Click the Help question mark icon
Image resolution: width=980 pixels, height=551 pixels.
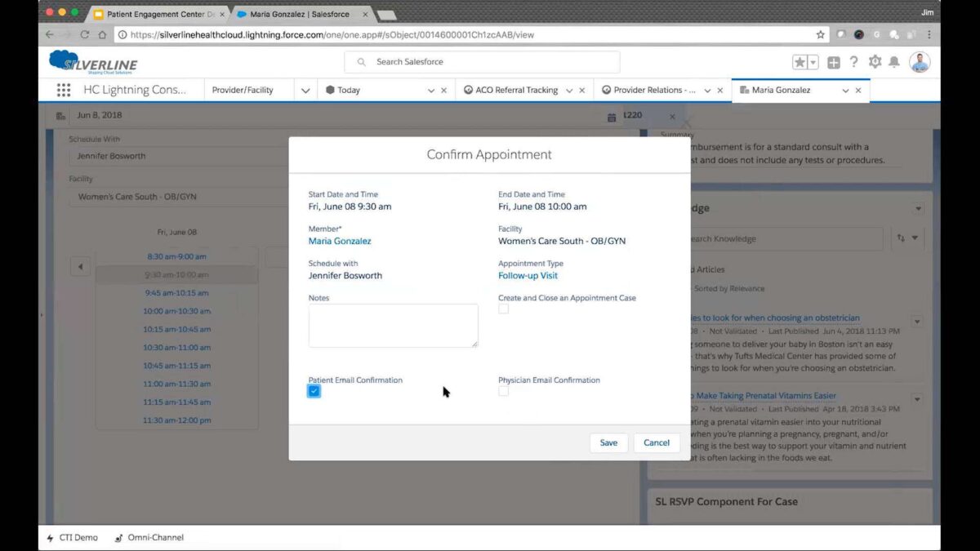(x=853, y=62)
